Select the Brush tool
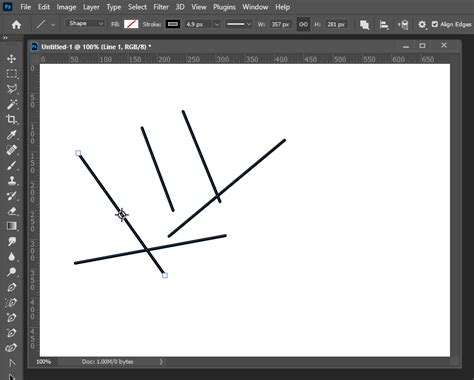 pos(12,165)
